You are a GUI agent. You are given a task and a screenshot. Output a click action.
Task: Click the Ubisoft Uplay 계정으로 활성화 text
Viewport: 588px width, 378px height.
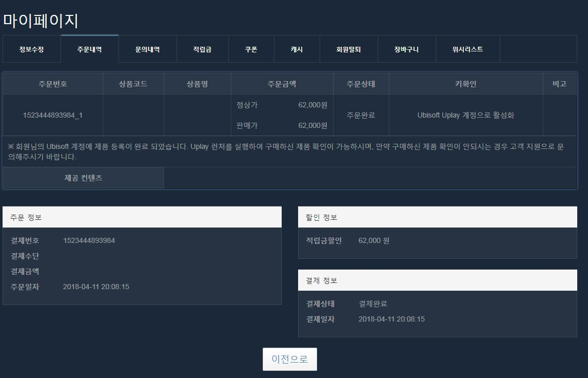[x=465, y=115]
